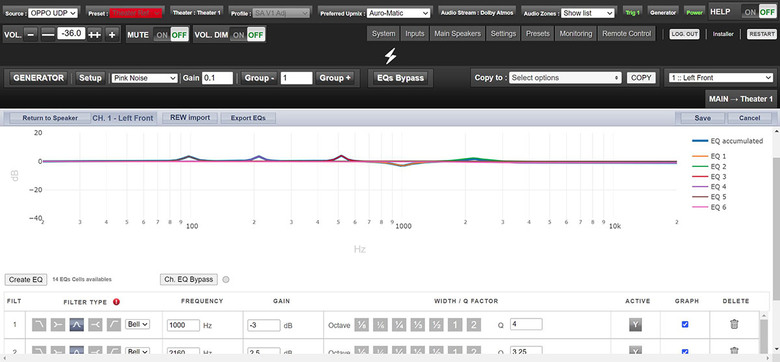
Task: Open the Inputs menu
Action: (414, 34)
